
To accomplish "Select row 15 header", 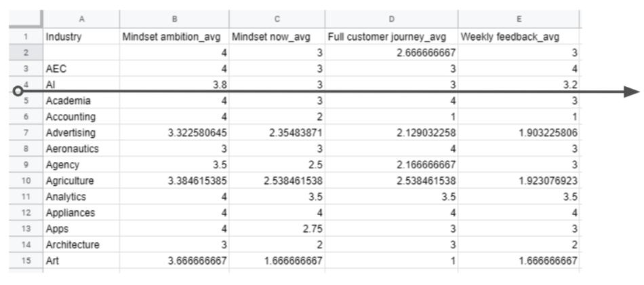I will [25, 261].
